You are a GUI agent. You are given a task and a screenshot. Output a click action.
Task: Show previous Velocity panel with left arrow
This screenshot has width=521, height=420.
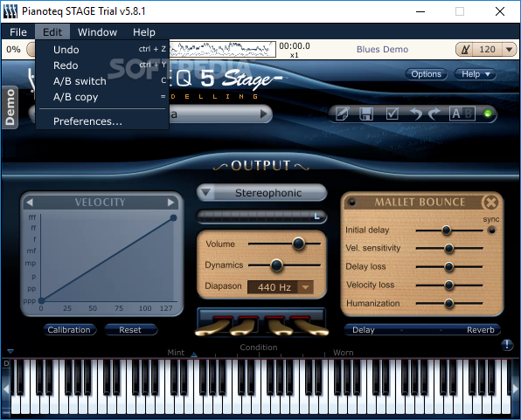(x=30, y=203)
